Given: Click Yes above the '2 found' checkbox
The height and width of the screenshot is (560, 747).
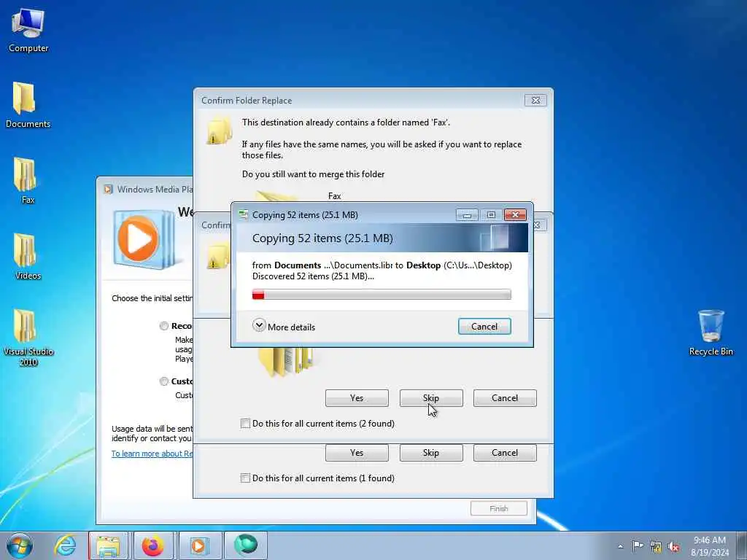Looking at the screenshot, I should [357, 397].
